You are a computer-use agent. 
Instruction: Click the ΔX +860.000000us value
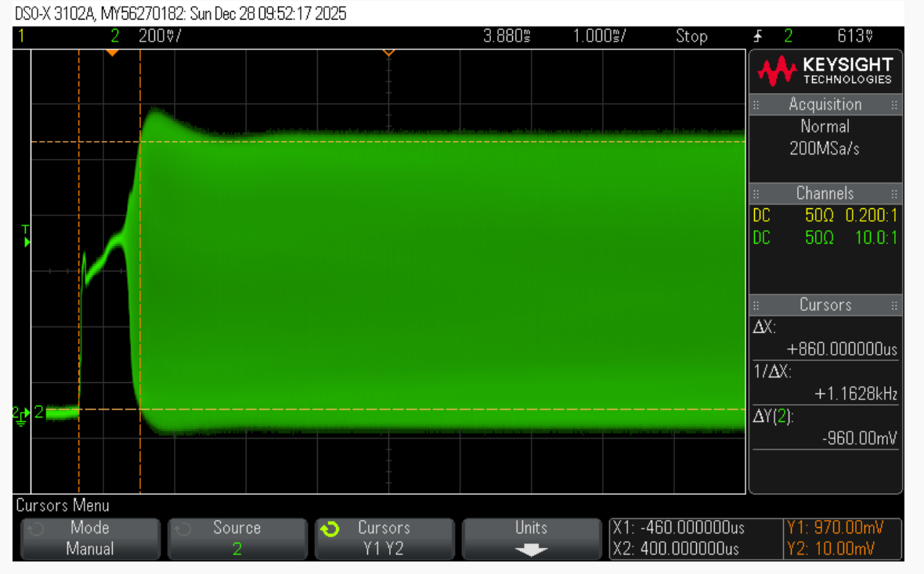coord(842,349)
